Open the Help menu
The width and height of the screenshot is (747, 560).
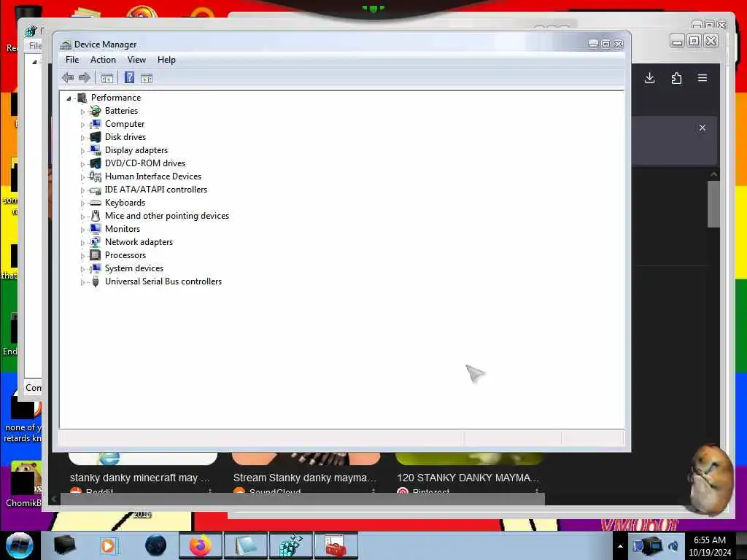166,60
